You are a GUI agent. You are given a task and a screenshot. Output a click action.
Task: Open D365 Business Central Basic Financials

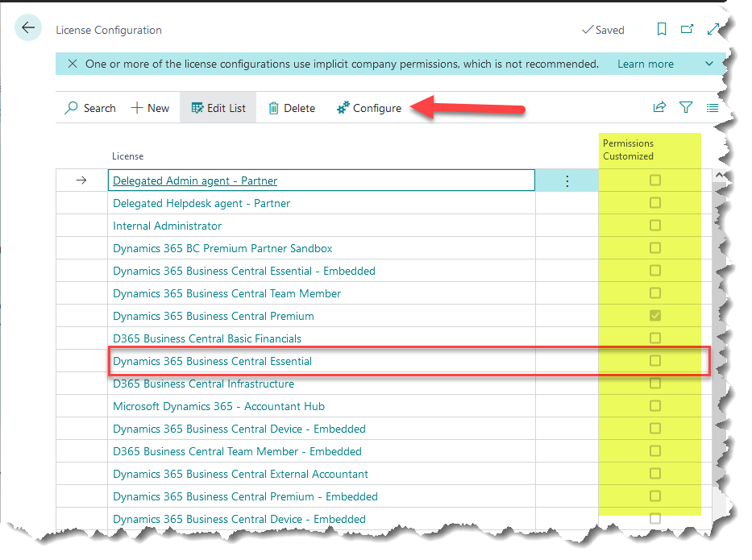pos(207,338)
